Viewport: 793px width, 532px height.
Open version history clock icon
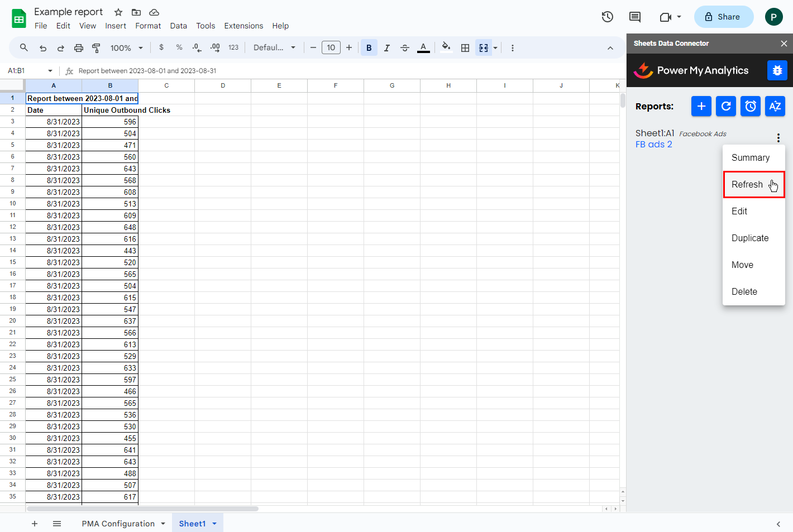pyautogui.click(x=607, y=17)
